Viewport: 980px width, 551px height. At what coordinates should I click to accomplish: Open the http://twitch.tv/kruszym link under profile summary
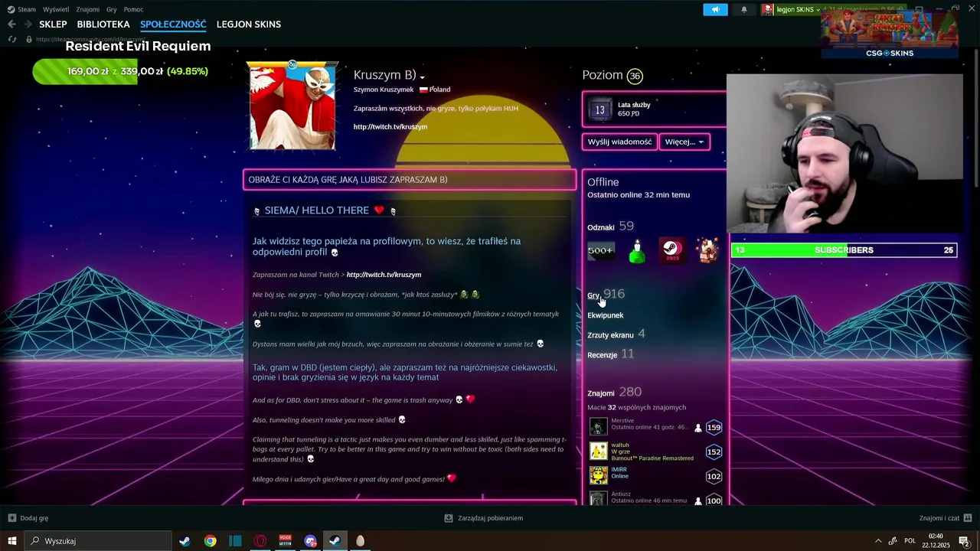point(390,126)
